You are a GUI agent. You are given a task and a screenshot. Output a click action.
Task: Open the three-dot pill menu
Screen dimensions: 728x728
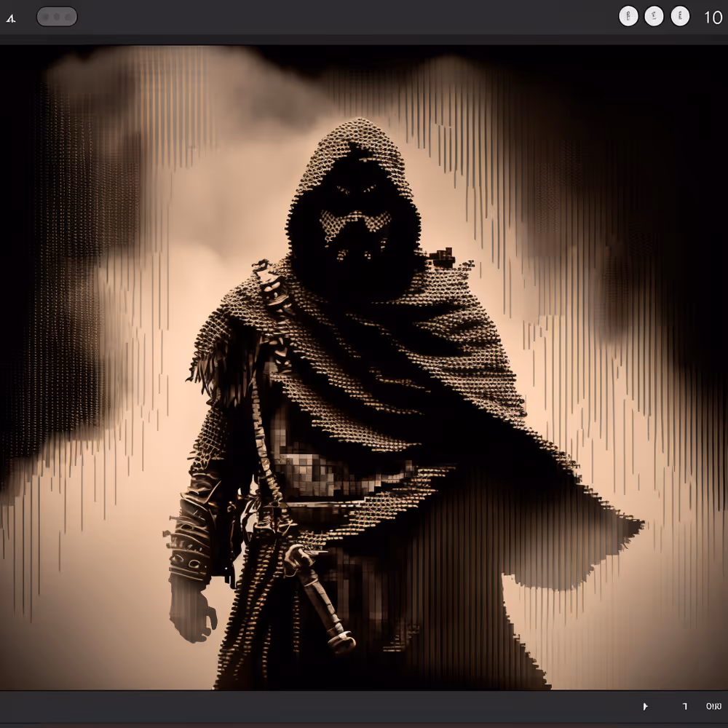[x=57, y=17]
